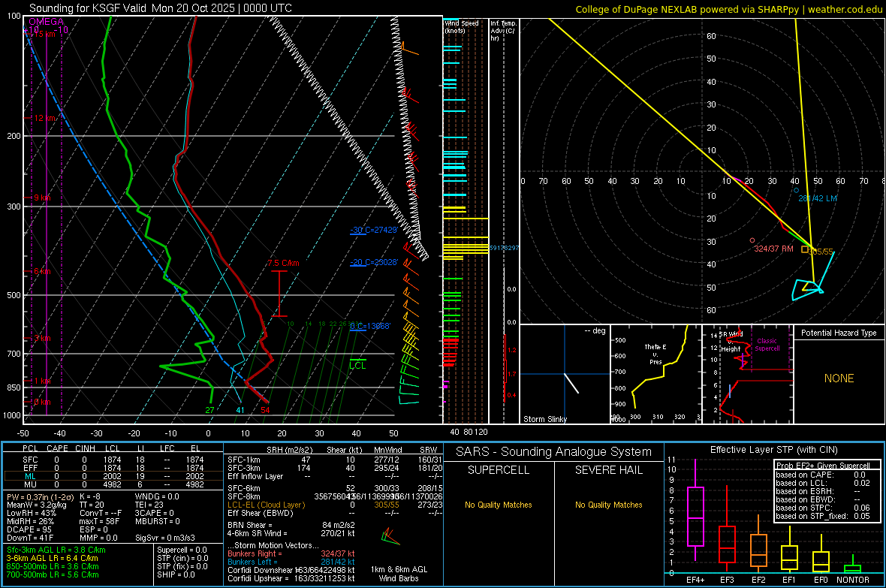This screenshot has width=886, height=588.
Task: Click the -30 C=27429' level label
Action: [373, 230]
